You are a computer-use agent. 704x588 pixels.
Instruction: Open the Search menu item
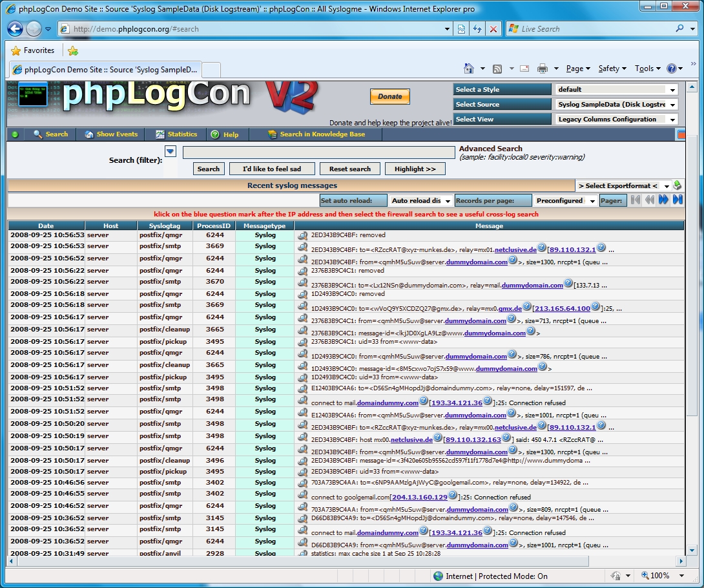point(50,134)
